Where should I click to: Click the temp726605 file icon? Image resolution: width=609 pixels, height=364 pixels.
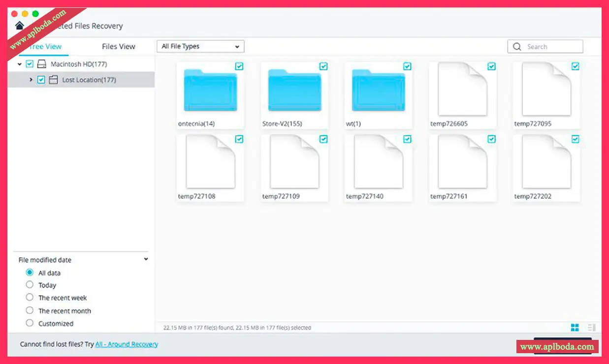(x=462, y=90)
